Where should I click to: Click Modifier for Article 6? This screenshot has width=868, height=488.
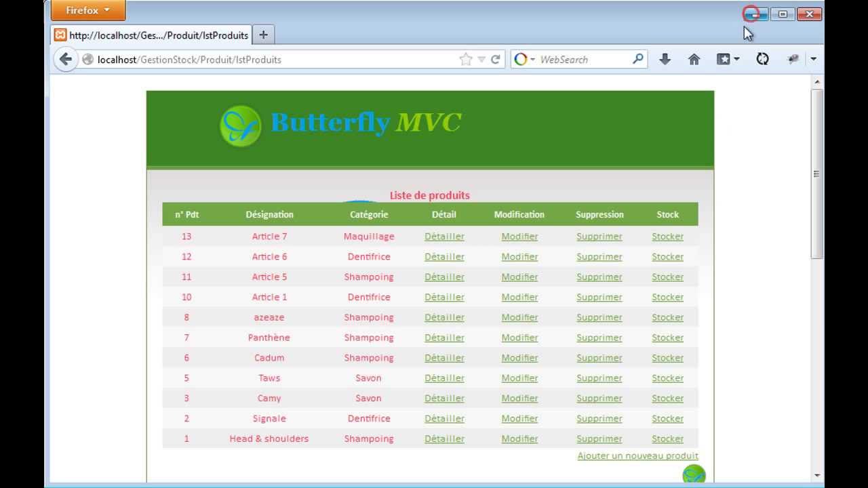pos(519,256)
